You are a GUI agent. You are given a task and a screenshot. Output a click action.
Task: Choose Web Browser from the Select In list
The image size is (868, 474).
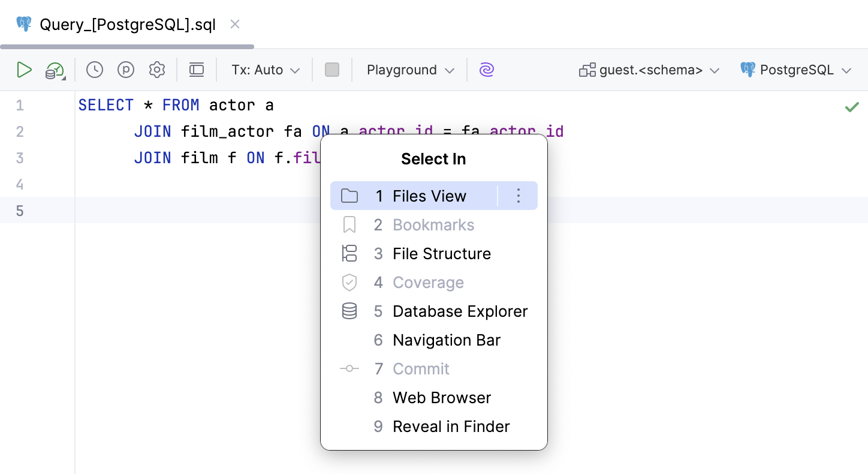pyautogui.click(x=441, y=397)
